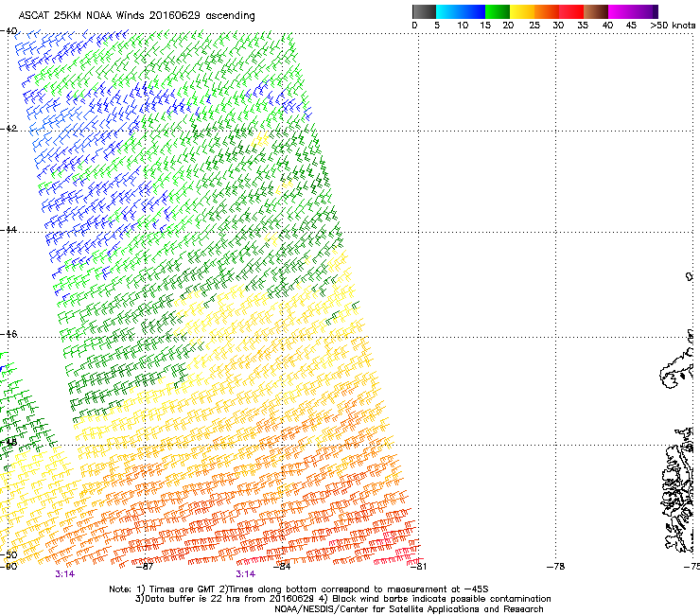Image resolution: width=700 pixels, height=615 pixels.
Task: Click the -81 longitude axis label
Action: click(x=418, y=567)
